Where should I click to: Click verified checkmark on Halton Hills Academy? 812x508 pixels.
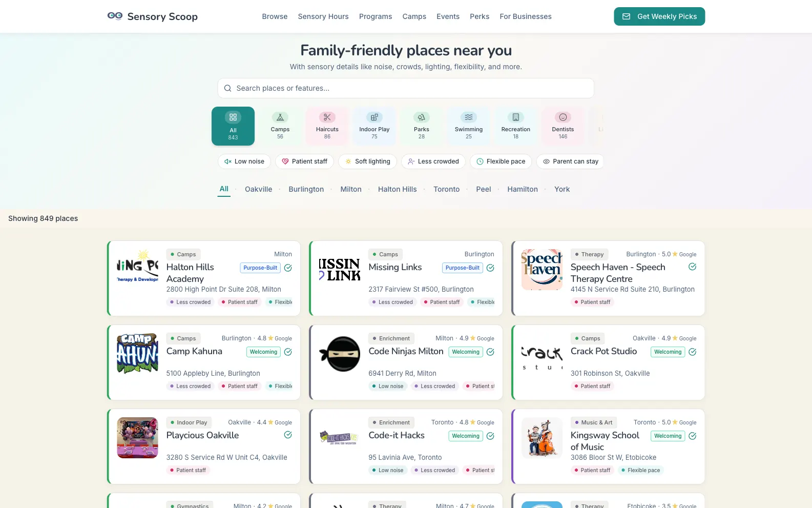coord(288,268)
